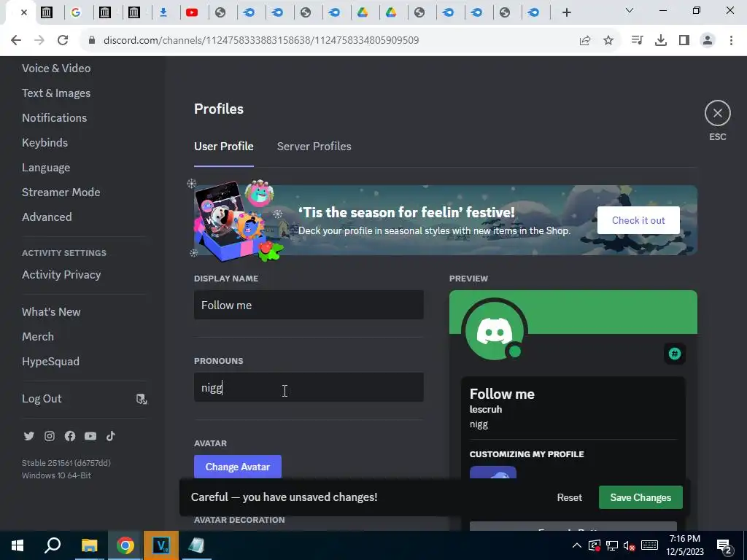Click the muted volume tray icon
This screenshot has width=747, height=560.
(630, 545)
